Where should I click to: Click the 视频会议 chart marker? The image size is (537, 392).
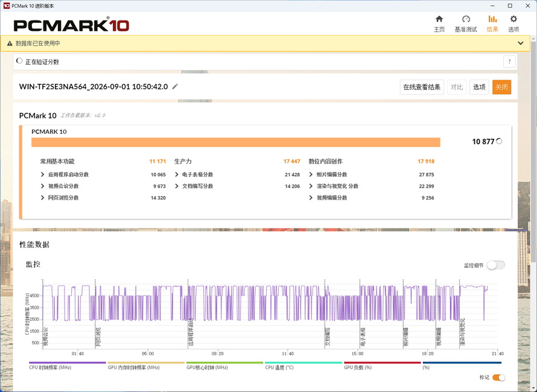45,336
